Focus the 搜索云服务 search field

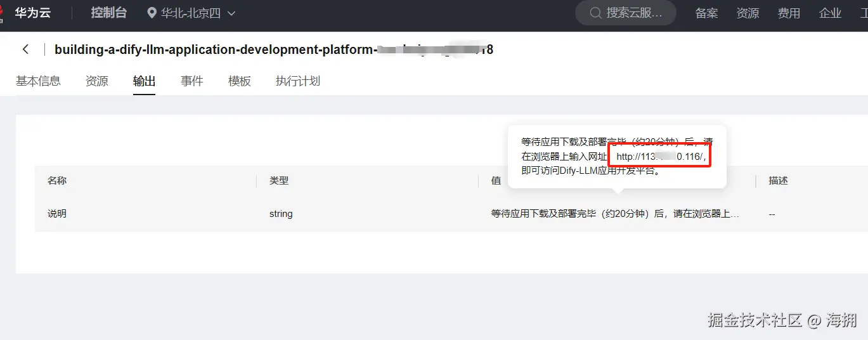tap(626, 13)
